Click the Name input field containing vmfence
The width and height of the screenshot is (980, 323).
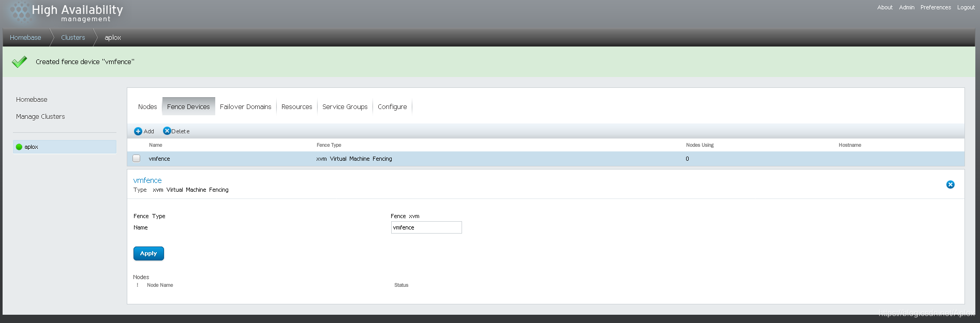(x=426, y=227)
